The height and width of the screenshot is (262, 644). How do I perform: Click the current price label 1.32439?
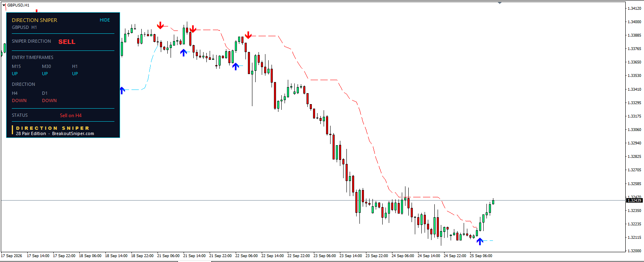pyautogui.click(x=634, y=201)
